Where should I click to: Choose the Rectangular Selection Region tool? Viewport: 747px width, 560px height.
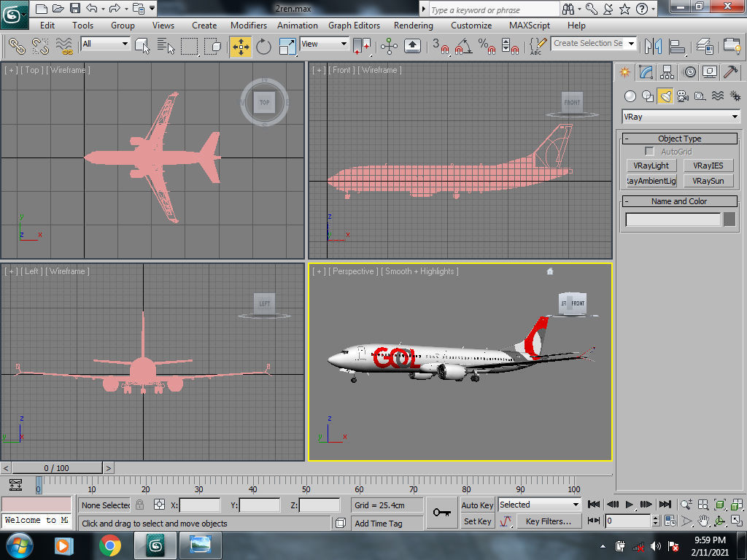pos(189,46)
